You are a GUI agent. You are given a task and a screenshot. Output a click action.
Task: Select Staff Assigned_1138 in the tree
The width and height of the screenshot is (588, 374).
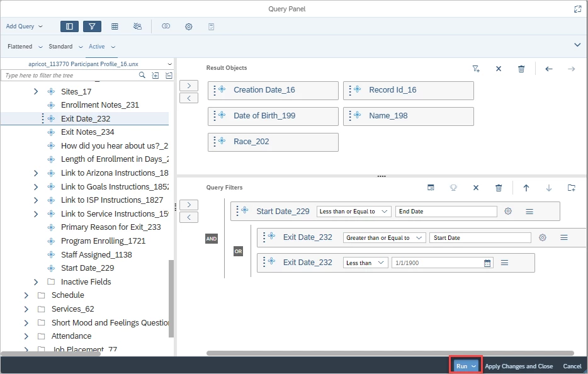pos(96,255)
